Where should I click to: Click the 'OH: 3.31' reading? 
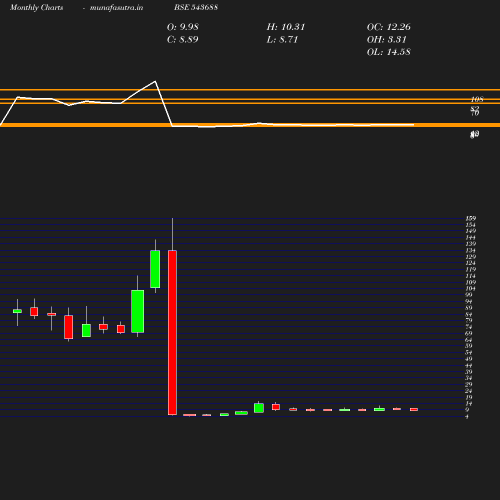tap(387, 40)
